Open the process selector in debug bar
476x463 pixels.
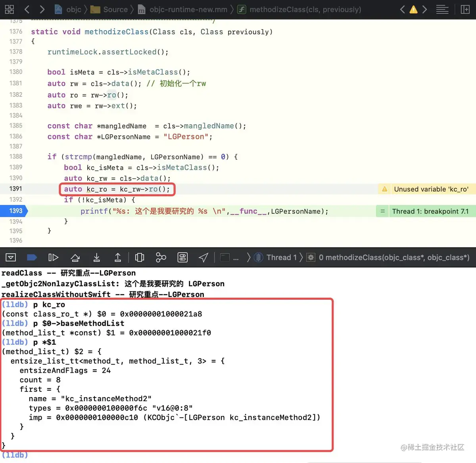[x=230, y=257]
